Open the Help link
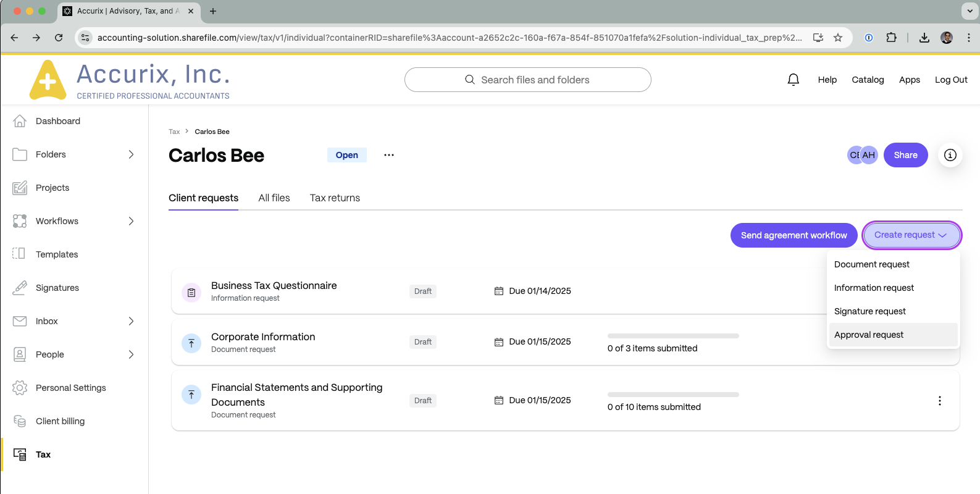Viewport: 980px width, 494px height. [x=827, y=80]
